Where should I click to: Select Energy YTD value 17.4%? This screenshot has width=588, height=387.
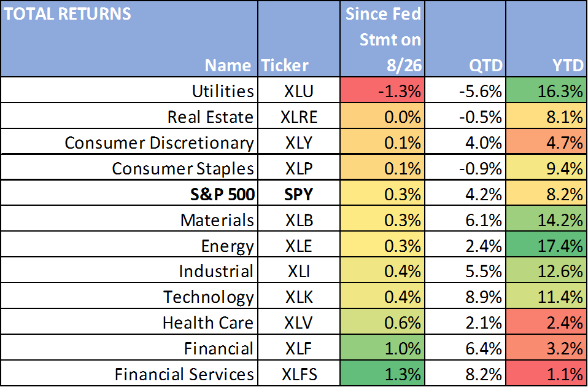pos(546,244)
